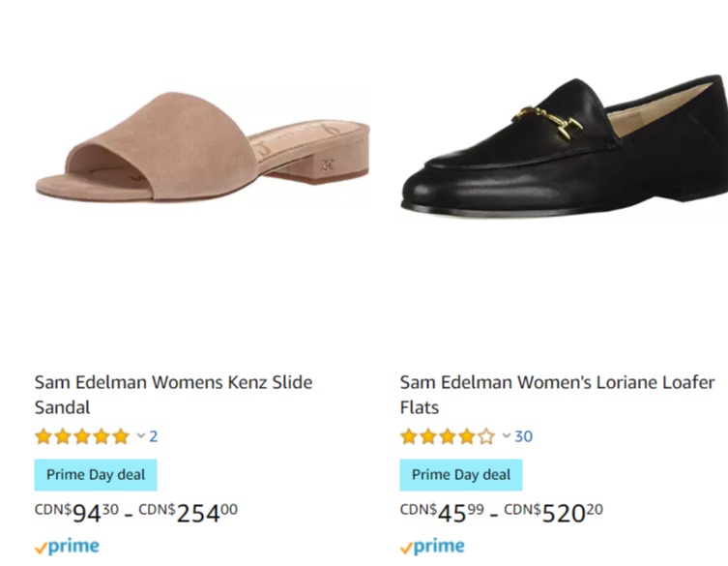The image size is (728, 566).
Task: Open the 2 reviews for Kenz Slide Sandal
Action: (x=154, y=436)
